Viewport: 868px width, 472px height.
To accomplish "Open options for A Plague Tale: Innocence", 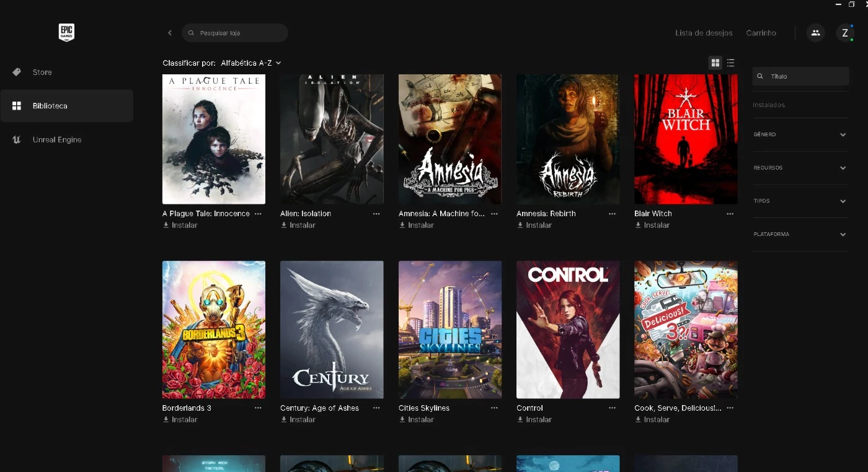I will 258,214.
